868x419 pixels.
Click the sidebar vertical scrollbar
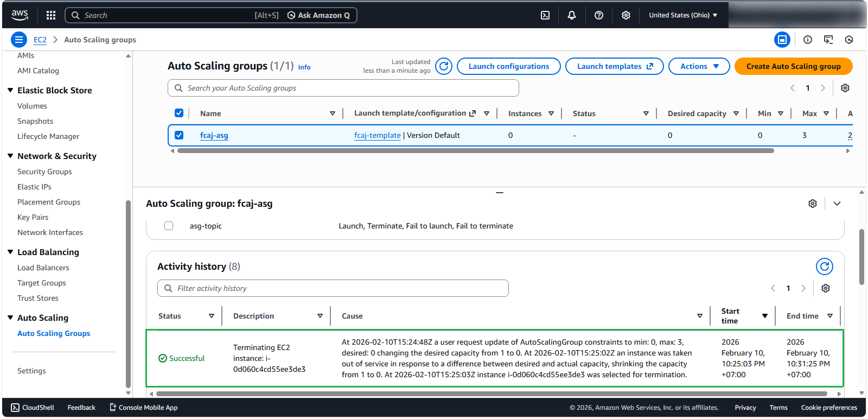pyautogui.click(x=128, y=294)
